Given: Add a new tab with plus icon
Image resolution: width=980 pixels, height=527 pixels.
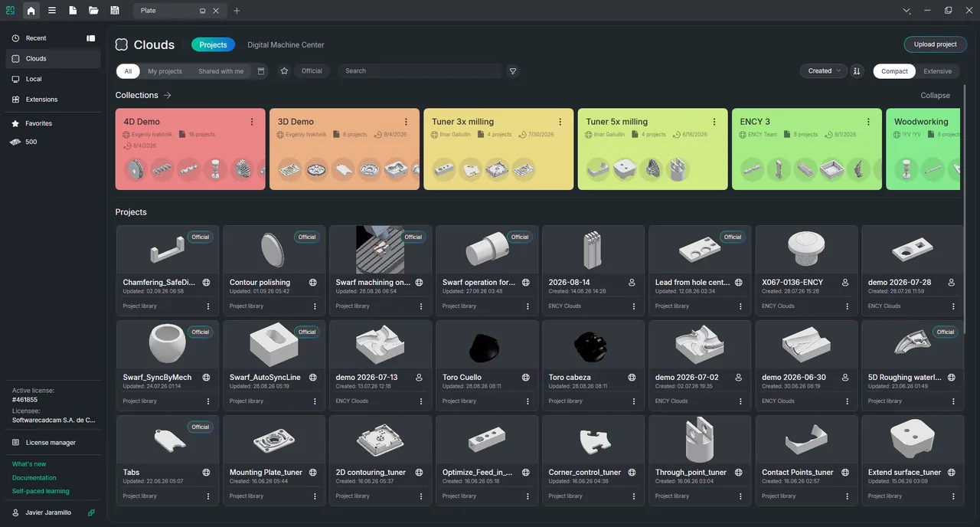Looking at the screenshot, I should coord(237,11).
